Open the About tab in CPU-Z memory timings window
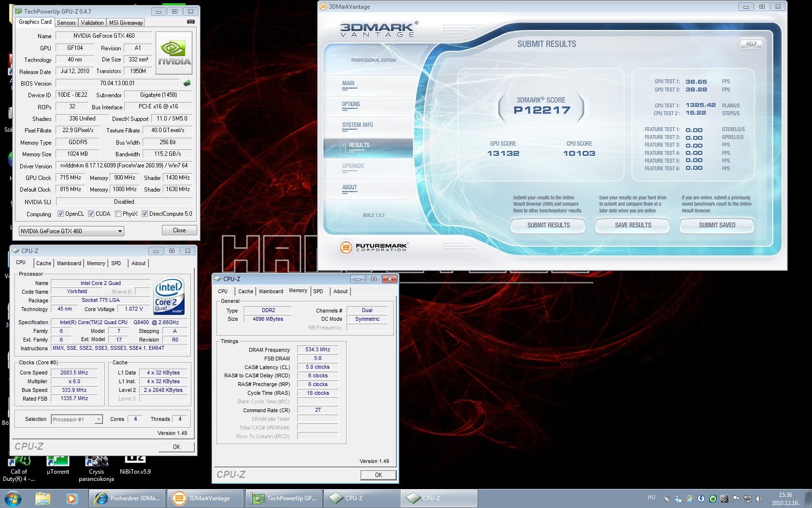 pos(340,291)
